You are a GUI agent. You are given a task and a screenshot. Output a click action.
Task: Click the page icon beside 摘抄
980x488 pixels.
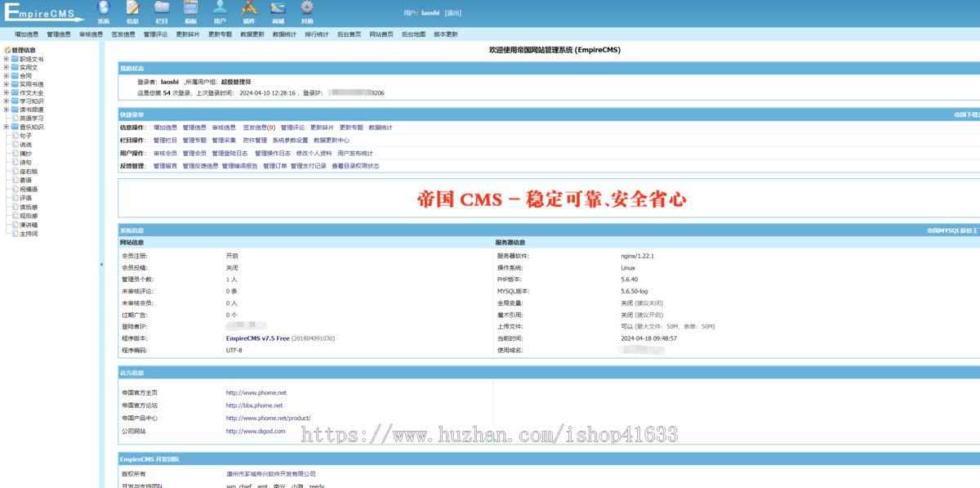(15, 154)
